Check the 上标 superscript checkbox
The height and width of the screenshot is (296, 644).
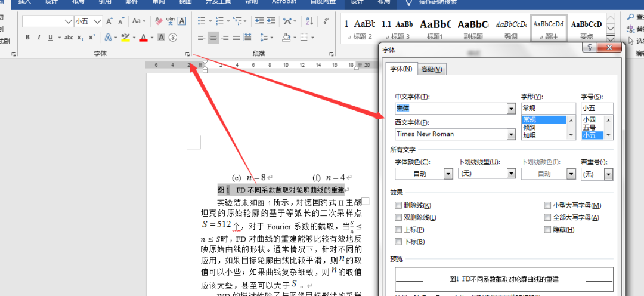[398, 229]
